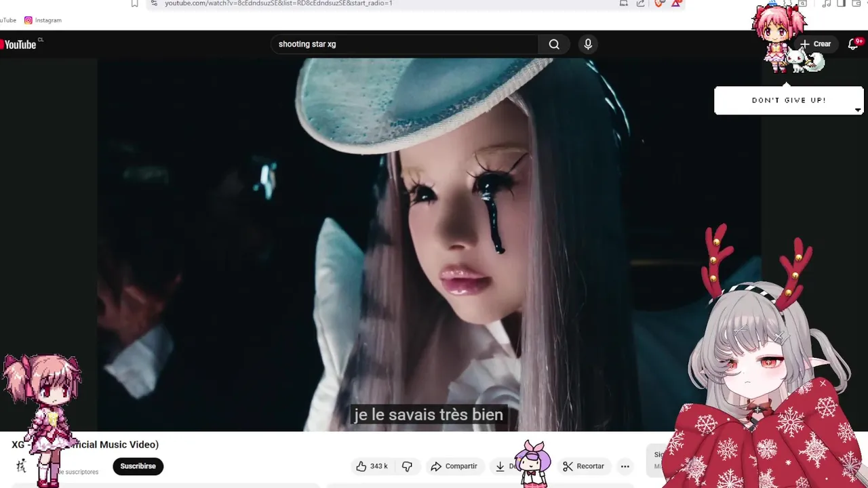Click the bookmark icon left of the URL
The width and height of the screenshot is (868, 488).
pos(135,3)
